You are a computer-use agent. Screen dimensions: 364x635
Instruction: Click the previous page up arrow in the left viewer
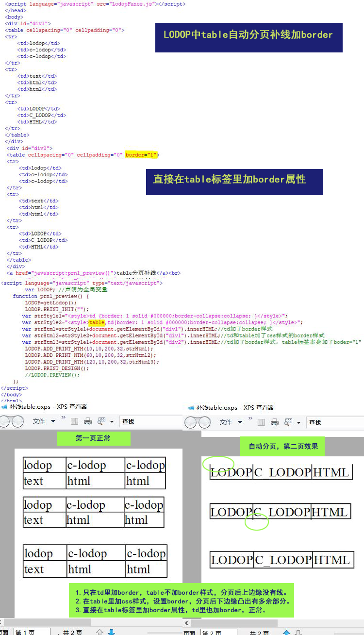click(x=99, y=632)
